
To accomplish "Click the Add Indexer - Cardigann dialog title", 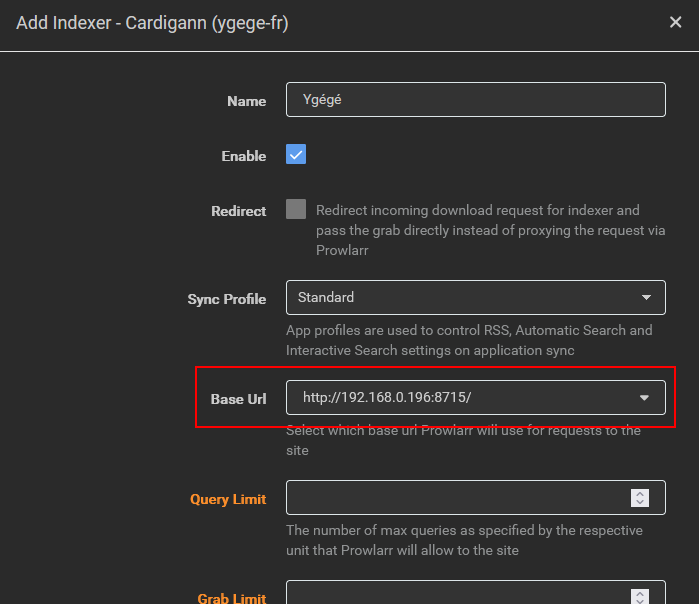I will pos(152,23).
